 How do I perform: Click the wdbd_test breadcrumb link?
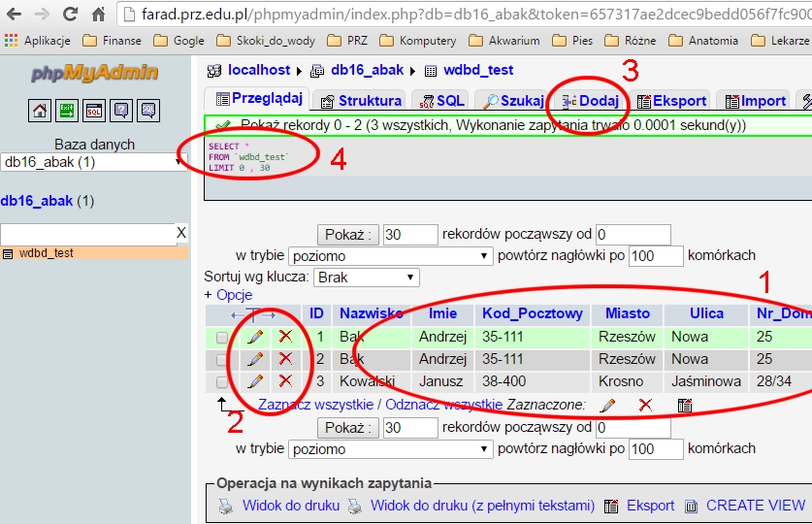(478, 70)
